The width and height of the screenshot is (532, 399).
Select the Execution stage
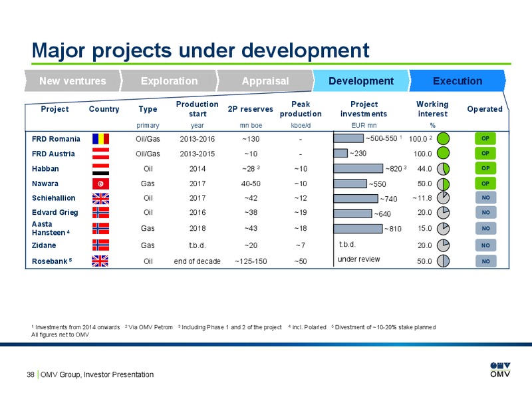click(x=458, y=80)
